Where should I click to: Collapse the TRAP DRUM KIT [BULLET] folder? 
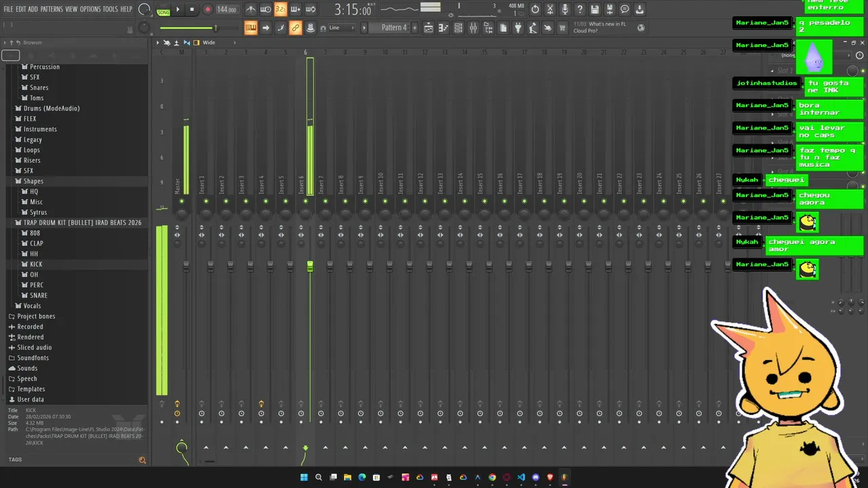[x=78, y=223]
